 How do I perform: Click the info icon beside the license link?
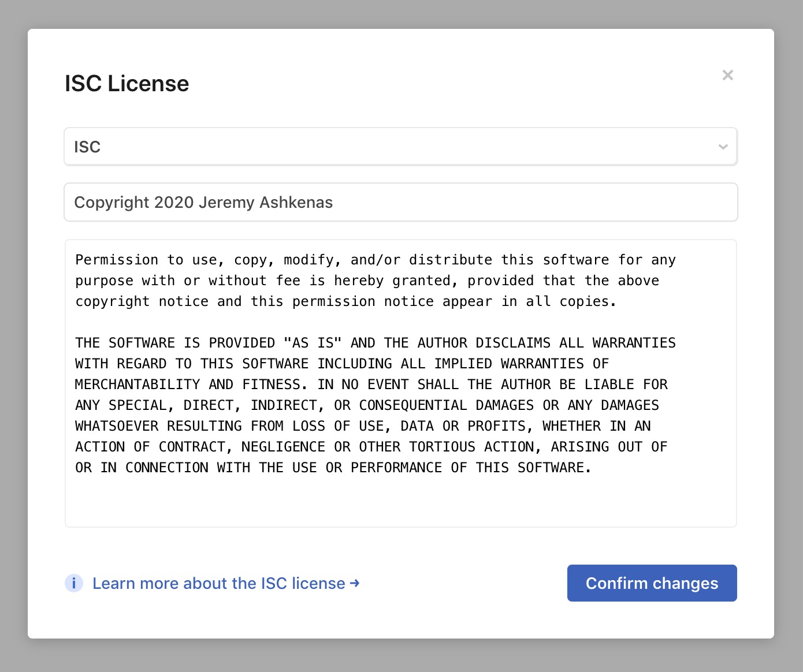click(74, 584)
